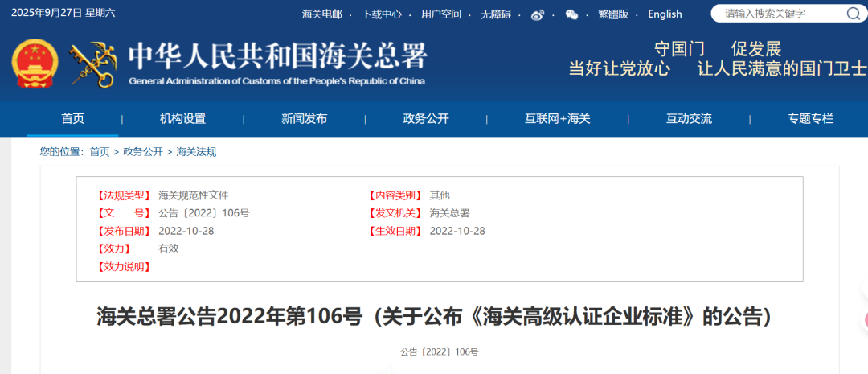Viewport: 868px width, 374px height.
Task: Open the 互联网+海关 menu item
Action: (x=558, y=119)
